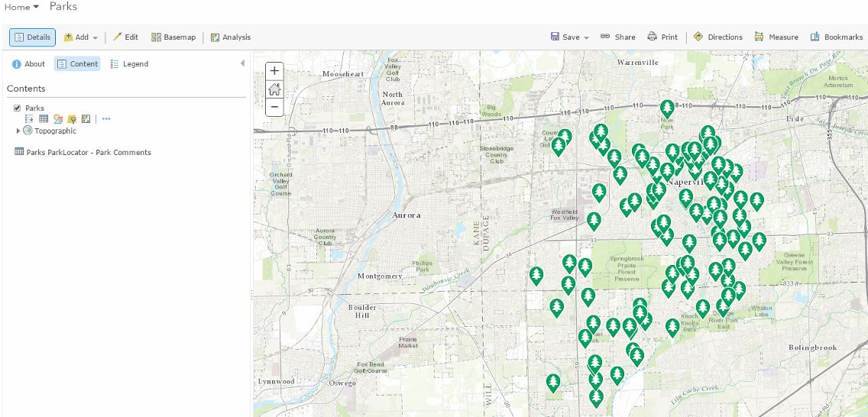This screenshot has height=417, width=868.
Task: Click the Share button
Action: tap(618, 37)
